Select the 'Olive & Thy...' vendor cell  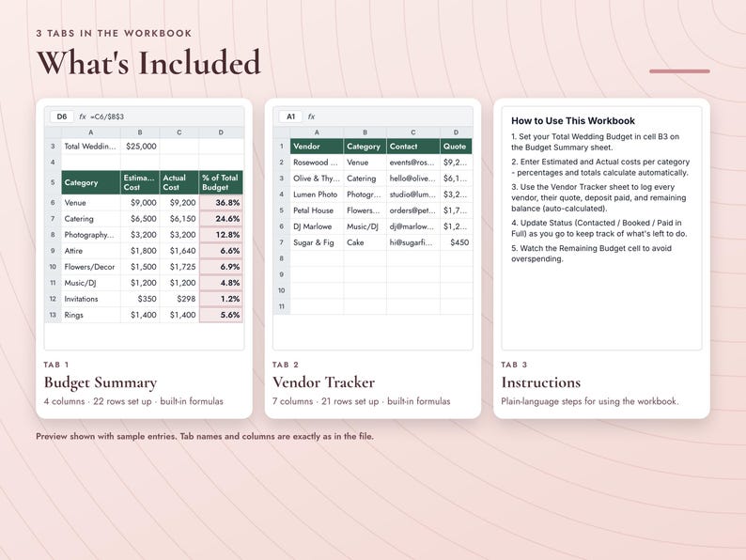pos(317,179)
